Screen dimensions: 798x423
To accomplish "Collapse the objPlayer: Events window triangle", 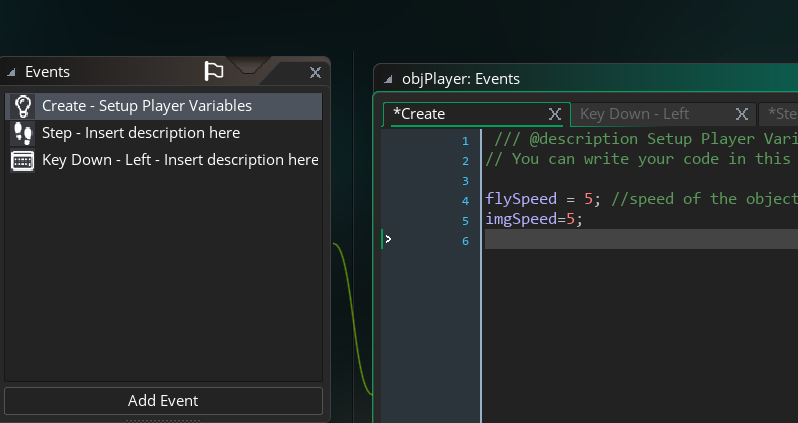I will 388,79.
